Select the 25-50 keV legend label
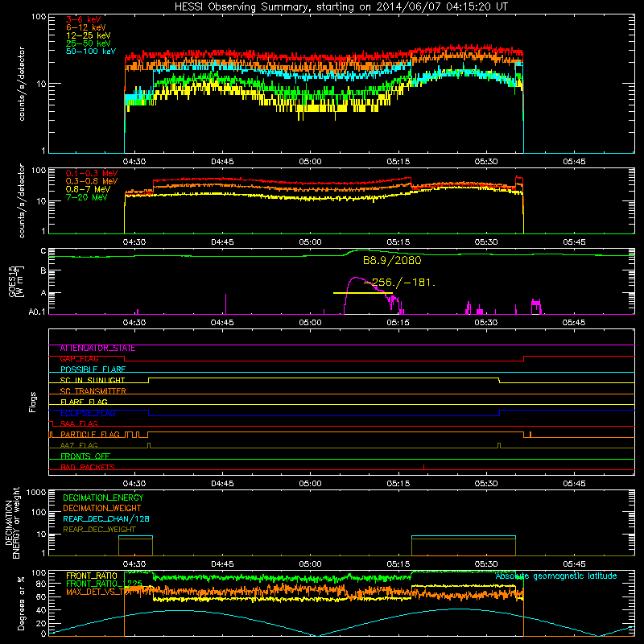 (x=89, y=43)
